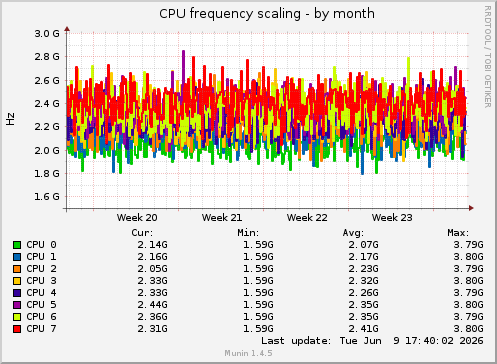Screen dimensions: 497x364
Task: Select the 'CPU 4' legend label
Action: pos(41,293)
